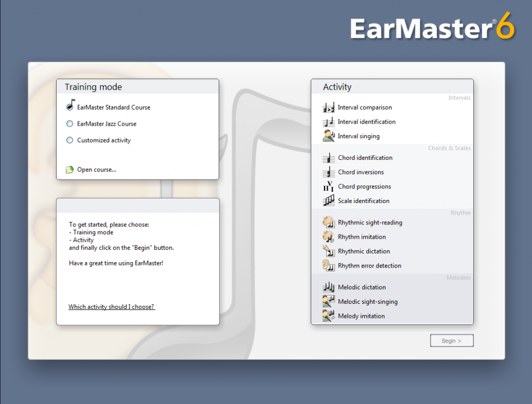Select Melodic sight-singing from the activity list

pos(367,302)
